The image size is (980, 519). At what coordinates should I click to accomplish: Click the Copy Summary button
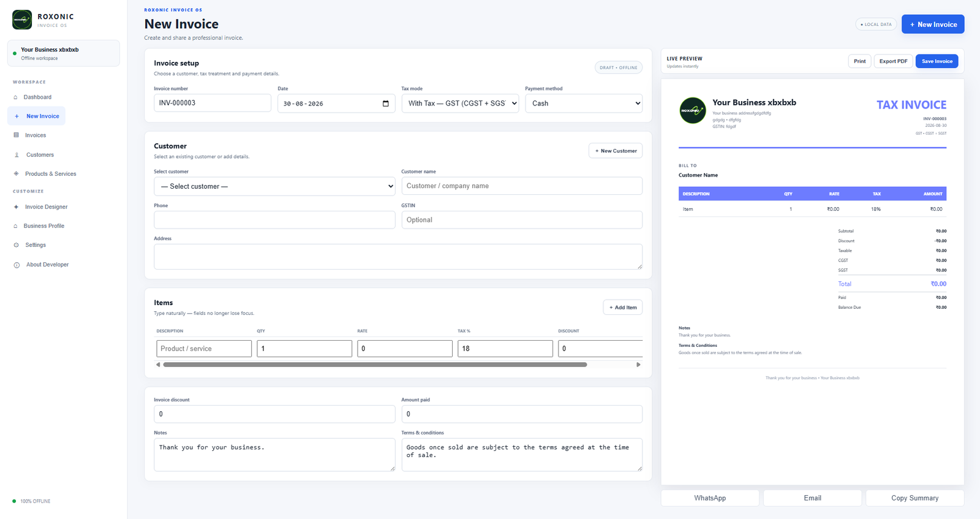click(x=914, y=498)
